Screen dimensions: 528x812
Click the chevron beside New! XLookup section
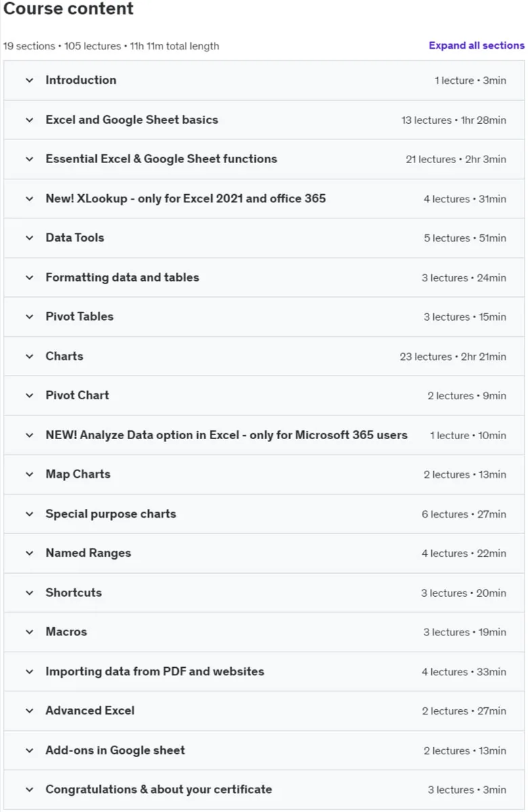pos(29,198)
